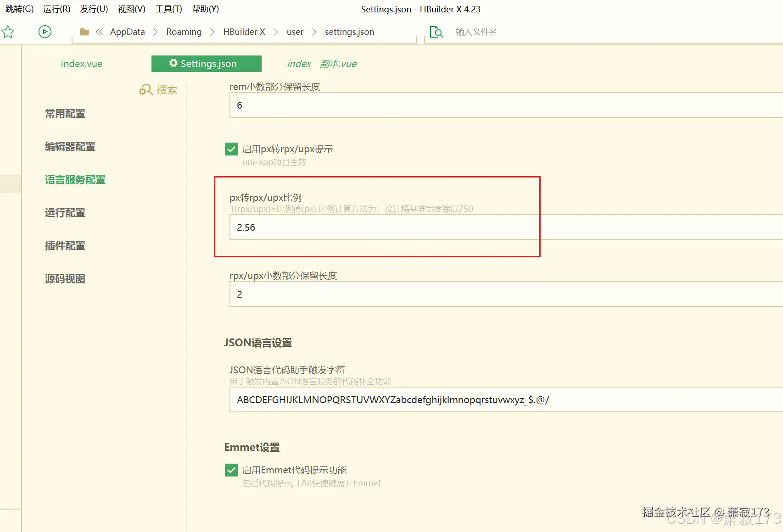The width and height of the screenshot is (783, 532).
Task: Expand the chevron after Roaming breadcrumb
Action: (213, 32)
